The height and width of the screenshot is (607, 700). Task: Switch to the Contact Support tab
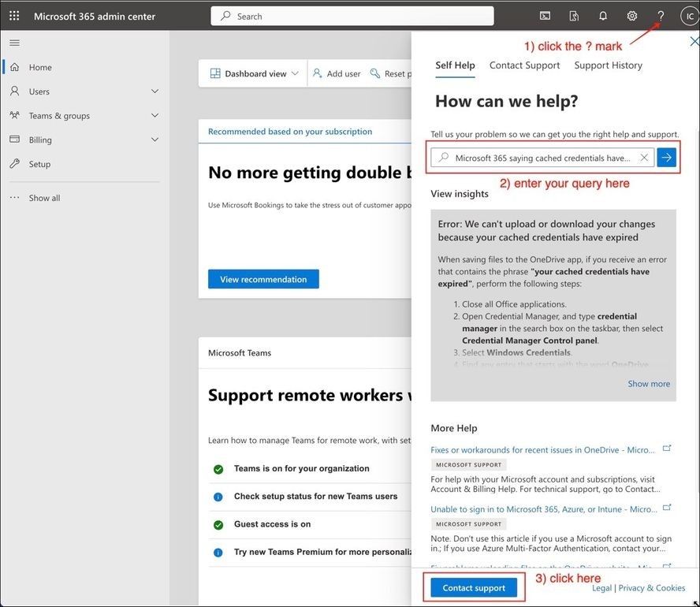(523, 65)
